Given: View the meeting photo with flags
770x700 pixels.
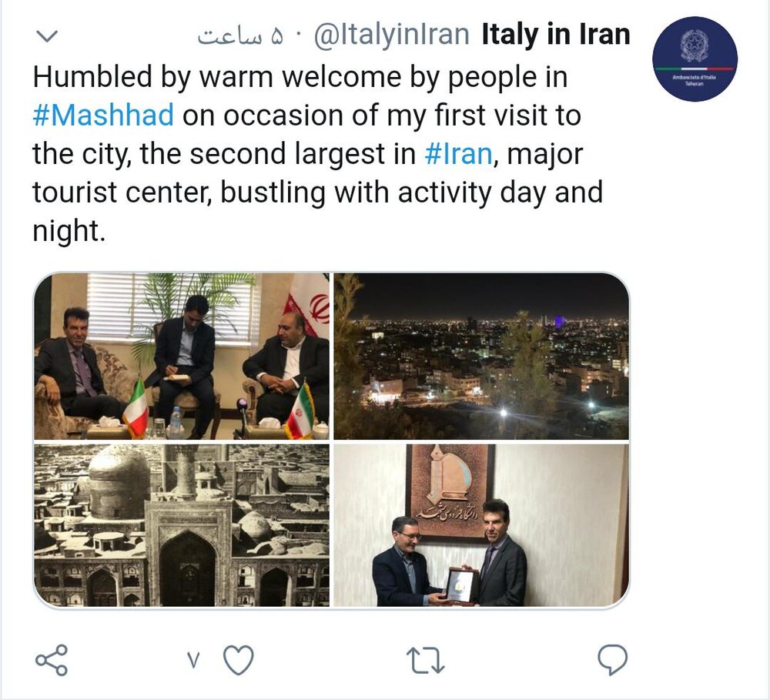Looking at the screenshot, I should tap(182, 356).
